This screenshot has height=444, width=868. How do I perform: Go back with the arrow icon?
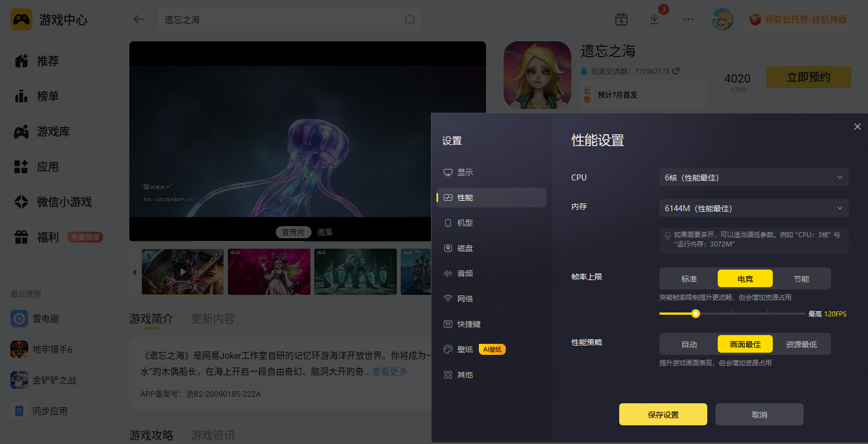[x=139, y=19]
